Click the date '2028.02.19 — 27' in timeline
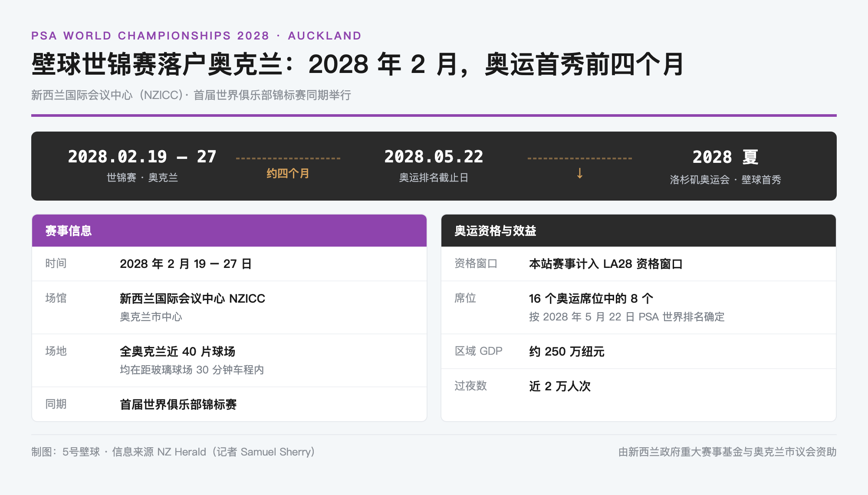The height and width of the screenshot is (495, 868). (x=142, y=157)
